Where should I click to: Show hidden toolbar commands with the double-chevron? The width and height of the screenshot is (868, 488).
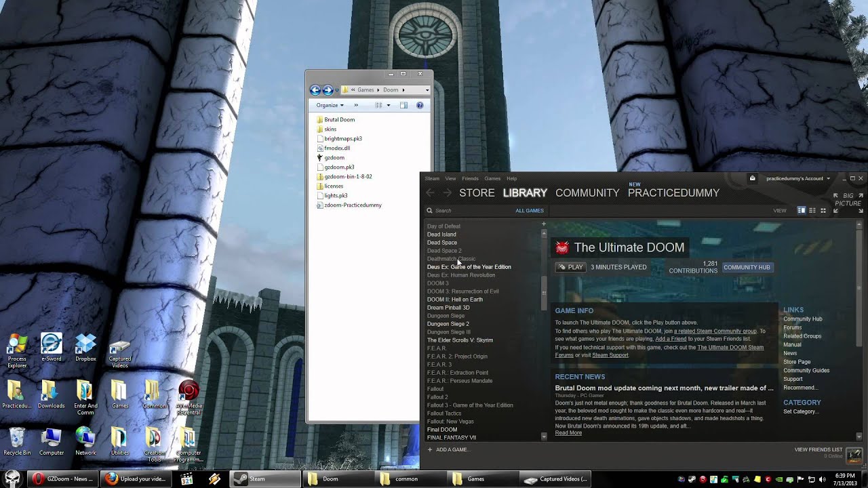(x=356, y=105)
